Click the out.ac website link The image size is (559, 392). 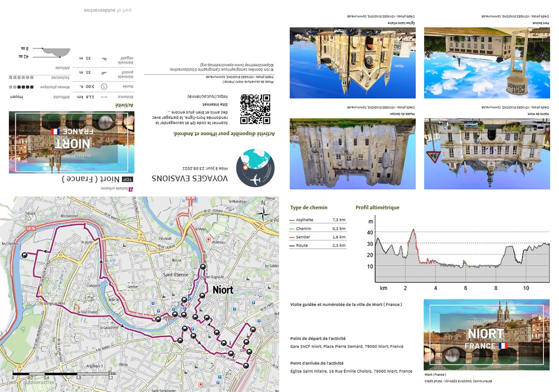202,97
